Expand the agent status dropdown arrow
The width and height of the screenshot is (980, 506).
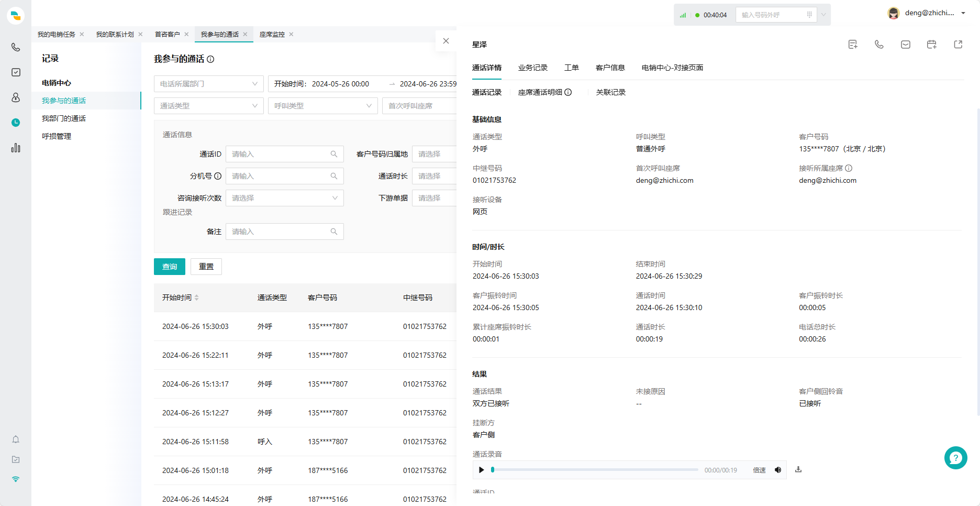pyautogui.click(x=823, y=15)
